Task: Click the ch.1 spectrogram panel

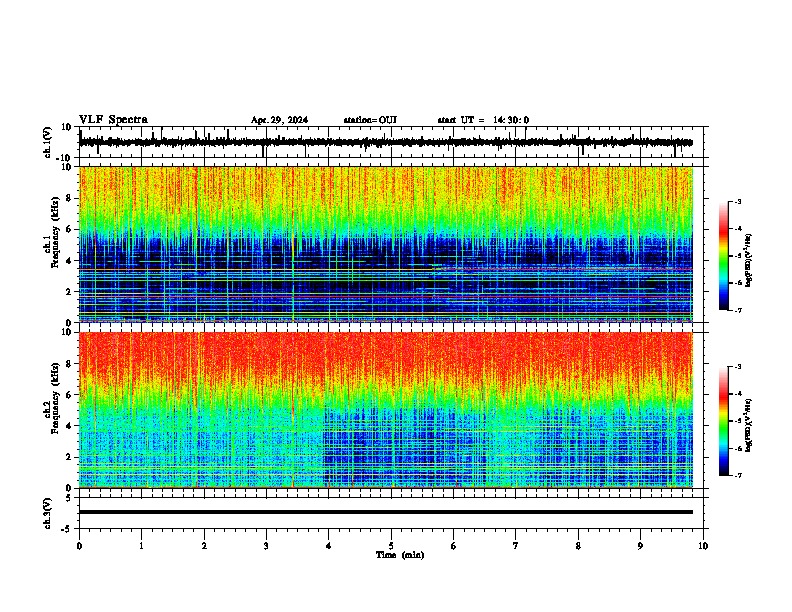Action: tap(386, 244)
